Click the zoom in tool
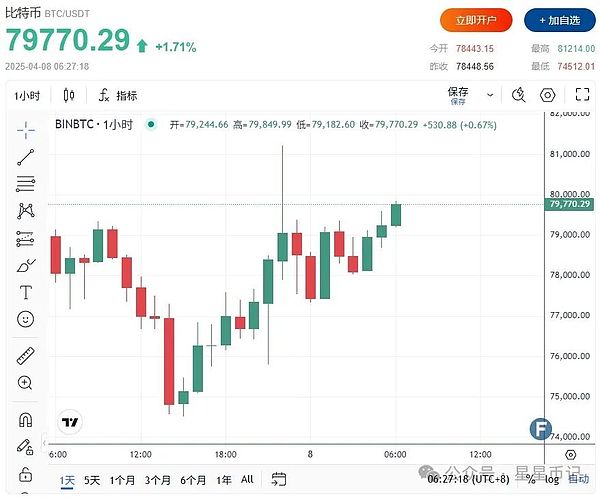600x497 pixels. [25, 382]
